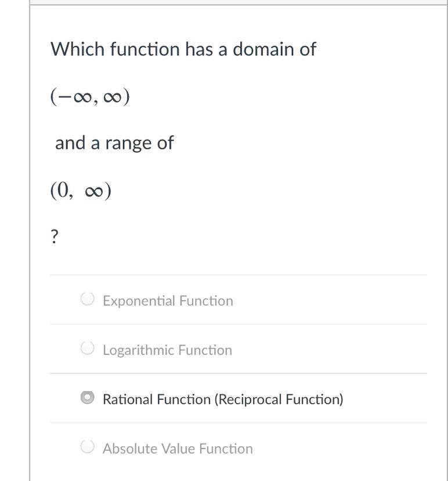Click the range interval (0, ∞) expression
This screenshot has width=448, height=481.
(81, 191)
